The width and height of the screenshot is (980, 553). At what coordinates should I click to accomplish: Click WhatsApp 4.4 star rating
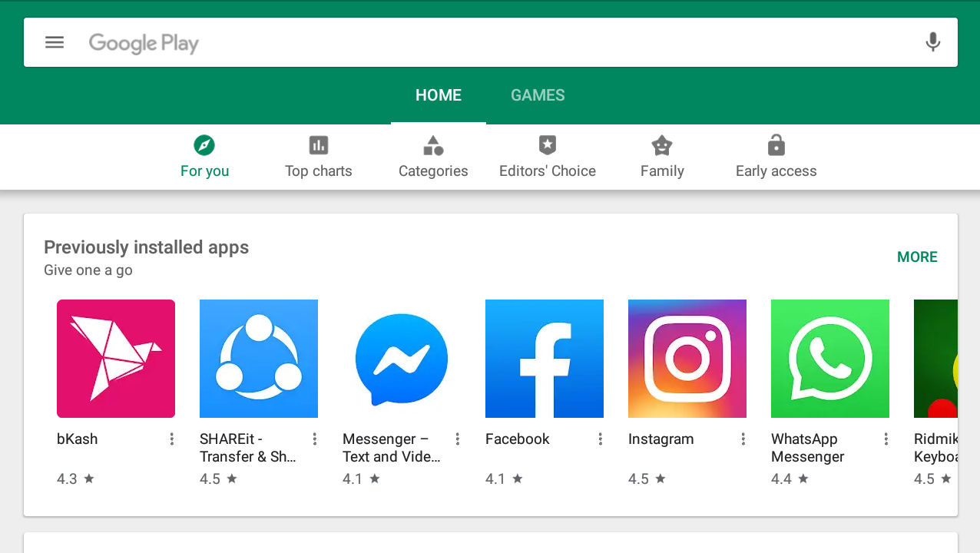click(790, 479)
